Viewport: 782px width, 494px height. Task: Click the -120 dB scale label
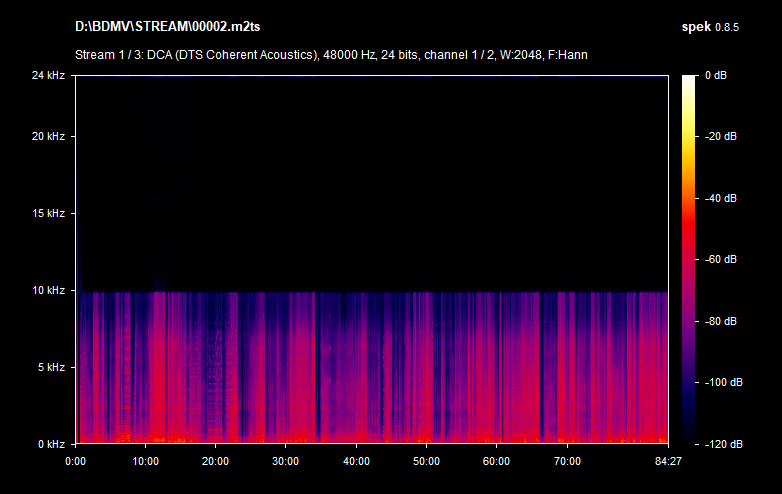pyautogui.click(x=721, y=443)
